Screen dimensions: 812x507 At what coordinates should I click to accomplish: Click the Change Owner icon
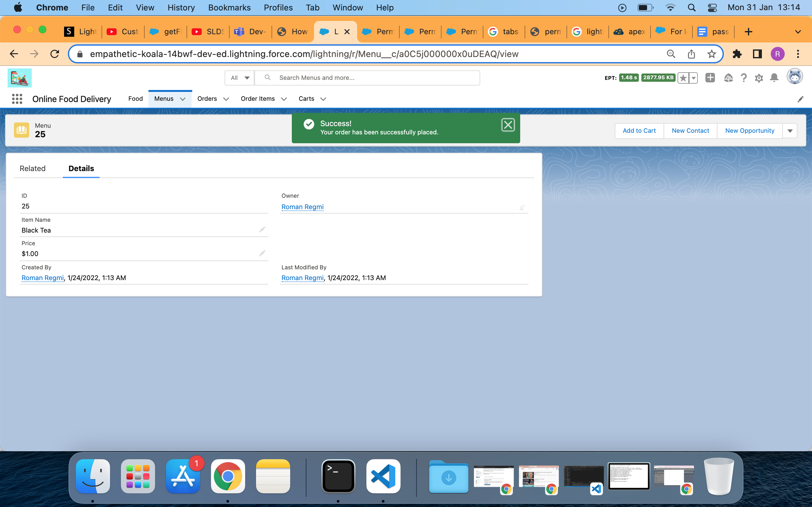pyautogui.click(x=522, y=208)
